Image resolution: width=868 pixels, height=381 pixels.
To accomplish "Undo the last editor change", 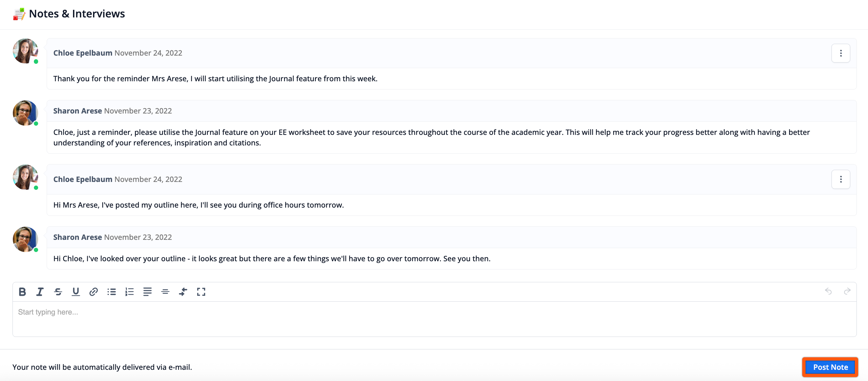I will pos(828,291).
